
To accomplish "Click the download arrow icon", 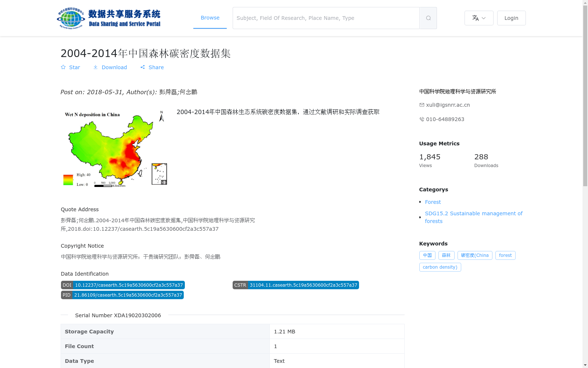I will (x=96, y=67).
